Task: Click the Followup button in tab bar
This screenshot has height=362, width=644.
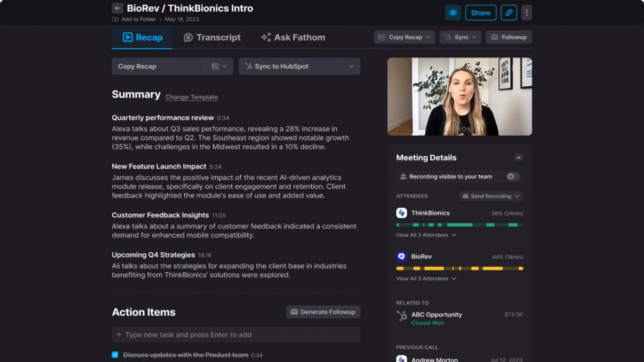Action: pyautogui.click(x=508, y=37)
